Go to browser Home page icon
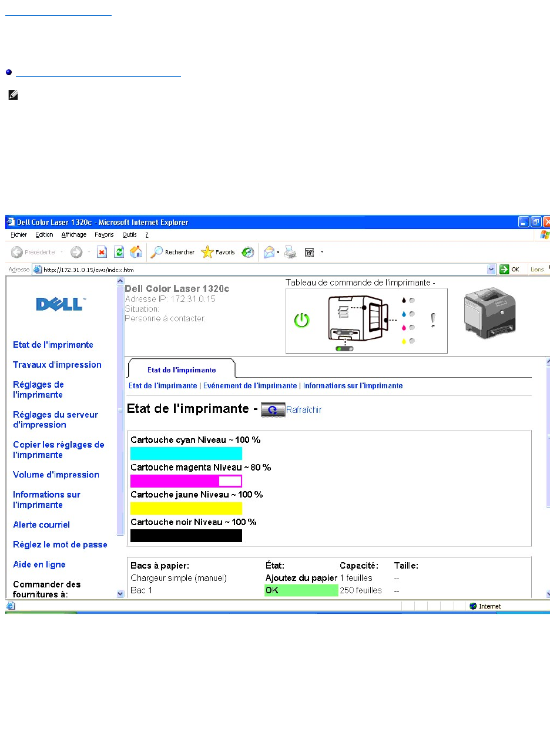Screen dimensions: 550x756 point(136,252)
